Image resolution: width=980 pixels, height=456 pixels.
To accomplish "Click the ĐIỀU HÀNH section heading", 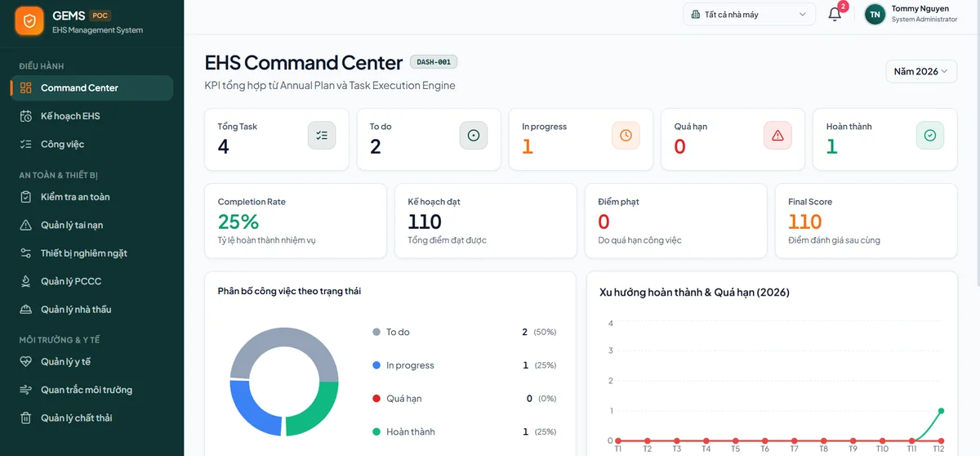I will coord(42,66).
